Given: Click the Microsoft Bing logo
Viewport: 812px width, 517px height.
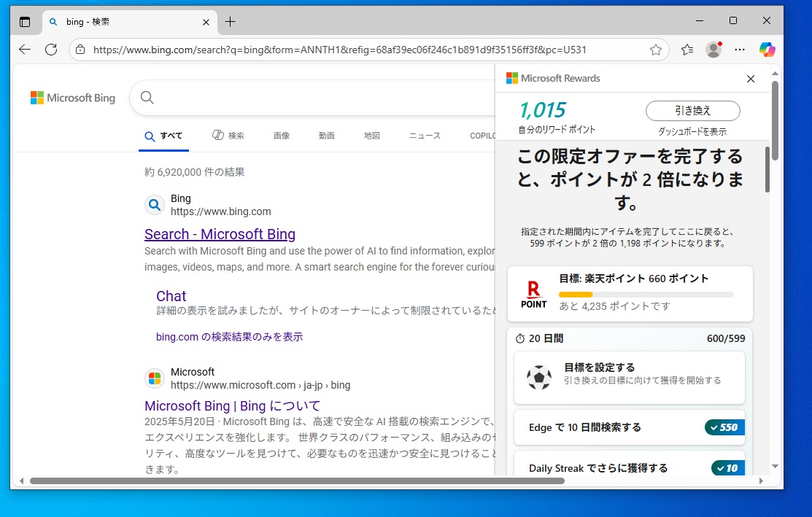Looking at the screenshot, I should coord(73,98).
